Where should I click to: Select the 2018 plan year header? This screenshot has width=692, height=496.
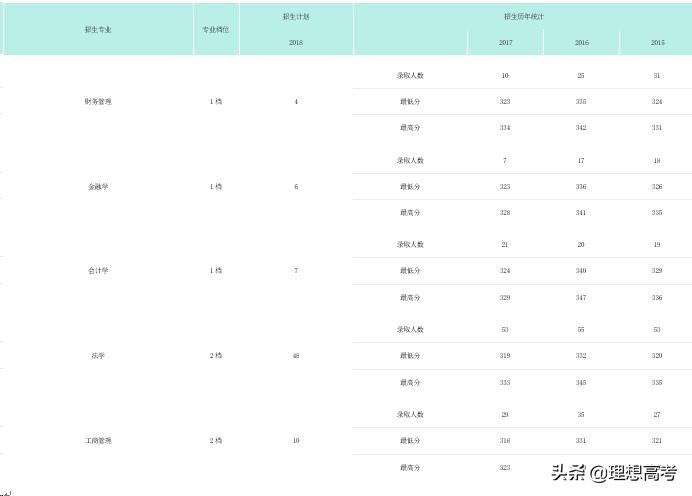[296, 43]
